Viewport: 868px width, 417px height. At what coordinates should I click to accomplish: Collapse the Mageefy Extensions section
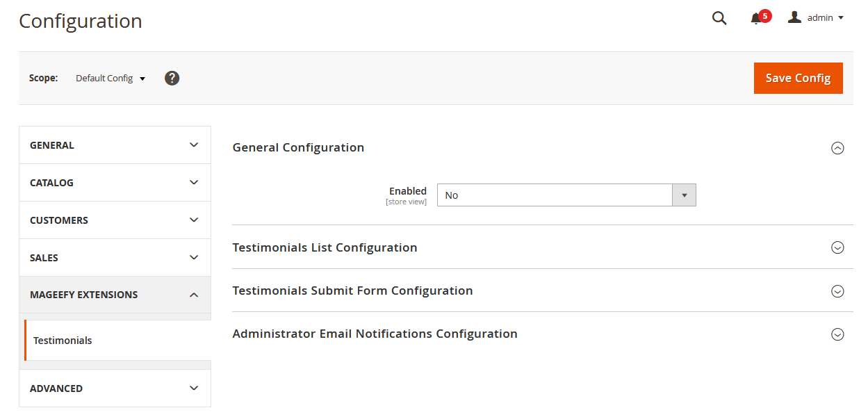pos(115,295)
